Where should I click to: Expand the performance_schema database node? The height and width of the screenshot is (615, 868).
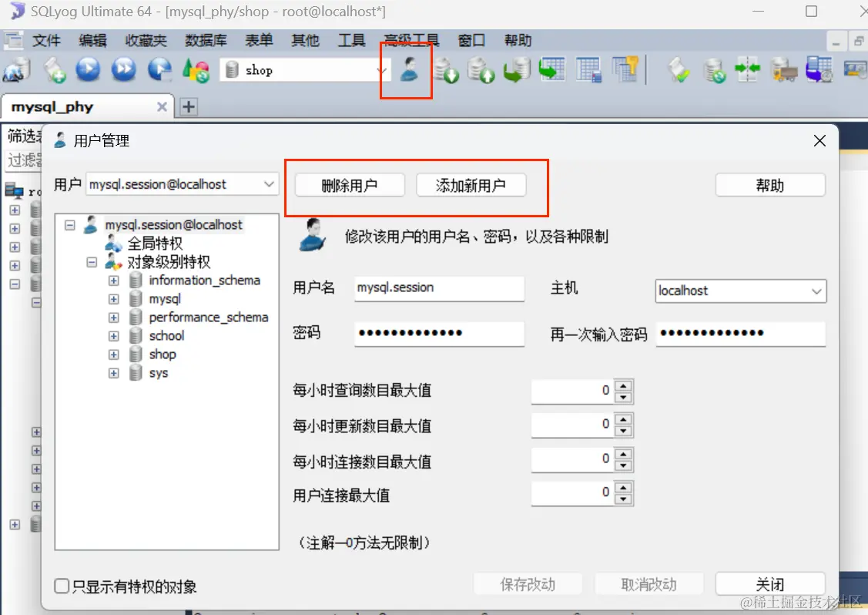tap(113, 318)
